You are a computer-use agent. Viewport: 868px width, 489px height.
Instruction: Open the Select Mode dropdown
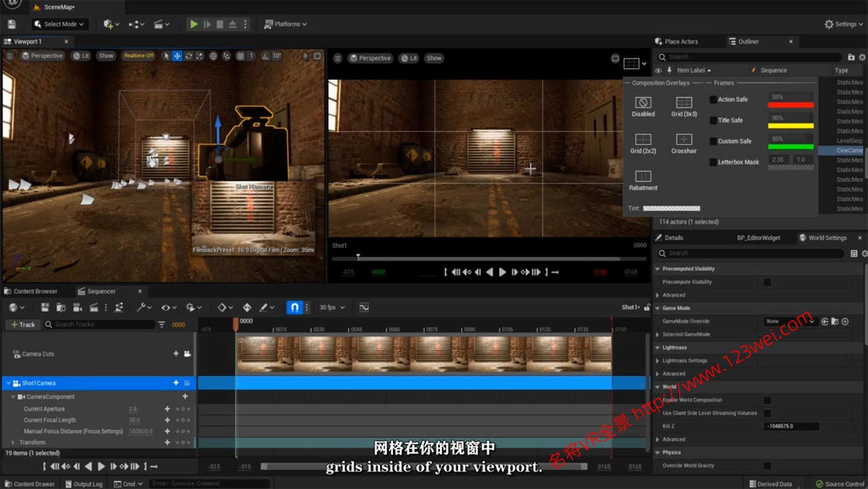pyautogui.click(x=60, y=24)
